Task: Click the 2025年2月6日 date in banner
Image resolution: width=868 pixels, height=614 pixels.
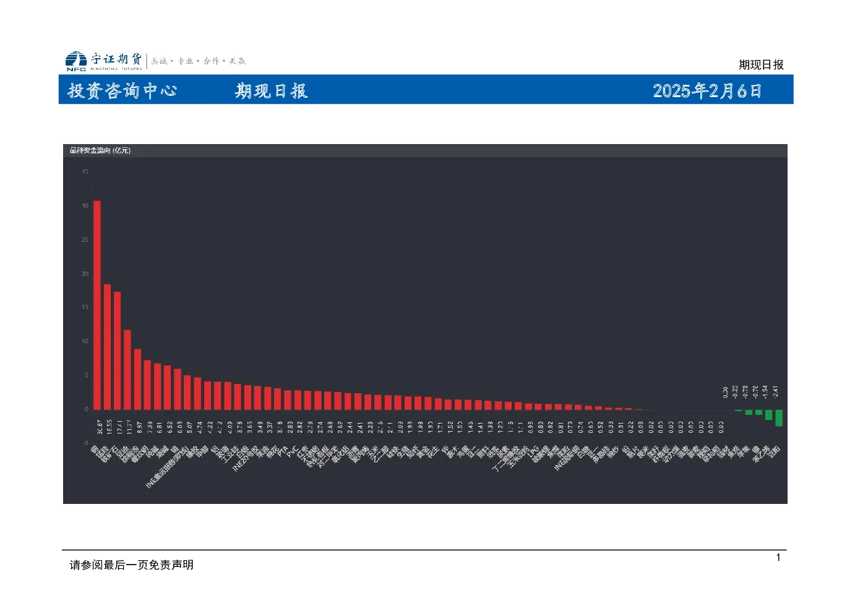Action: 707,91
